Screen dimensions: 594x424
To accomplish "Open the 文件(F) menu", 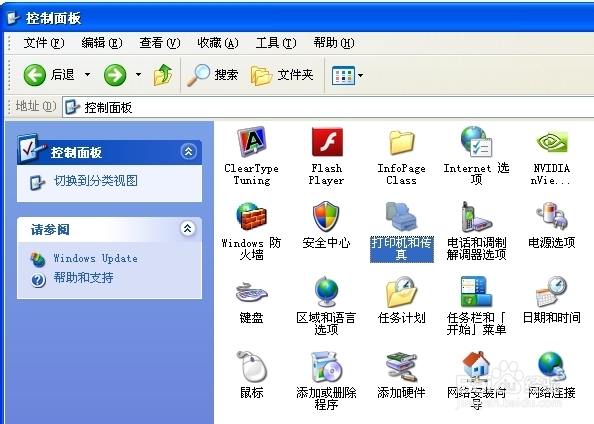I will coord(44,43).
